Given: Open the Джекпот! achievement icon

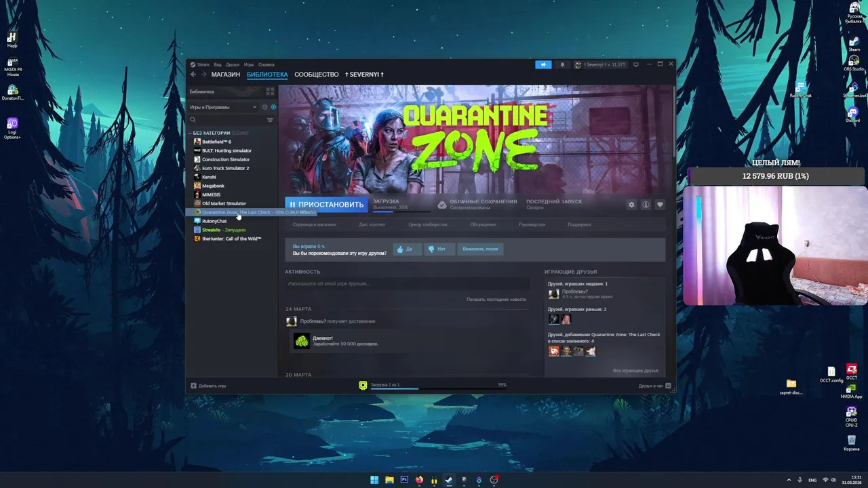Looking at the screenshot, I should (x=302, y=341).
